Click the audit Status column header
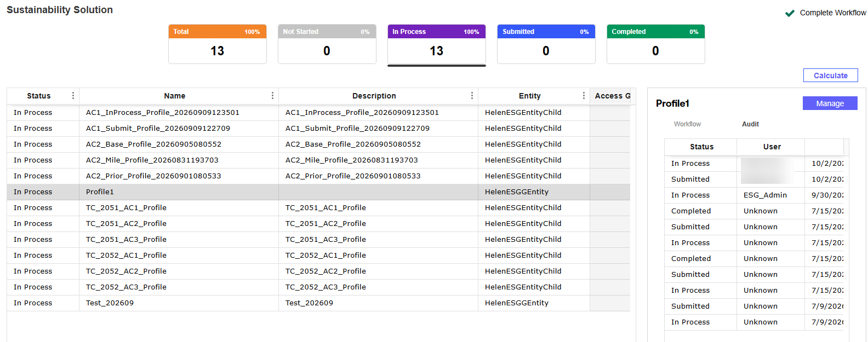The height and width of the screenshot is (342, 868). [x=701, y=147]
